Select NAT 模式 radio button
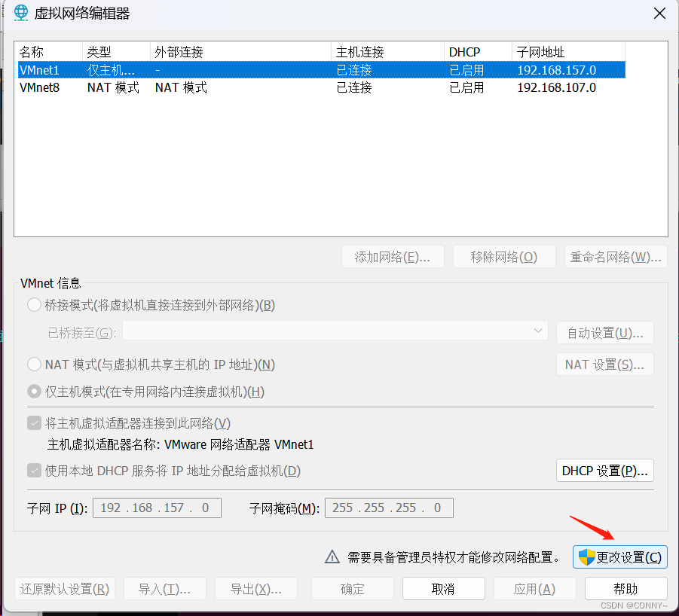 (34, 364)
